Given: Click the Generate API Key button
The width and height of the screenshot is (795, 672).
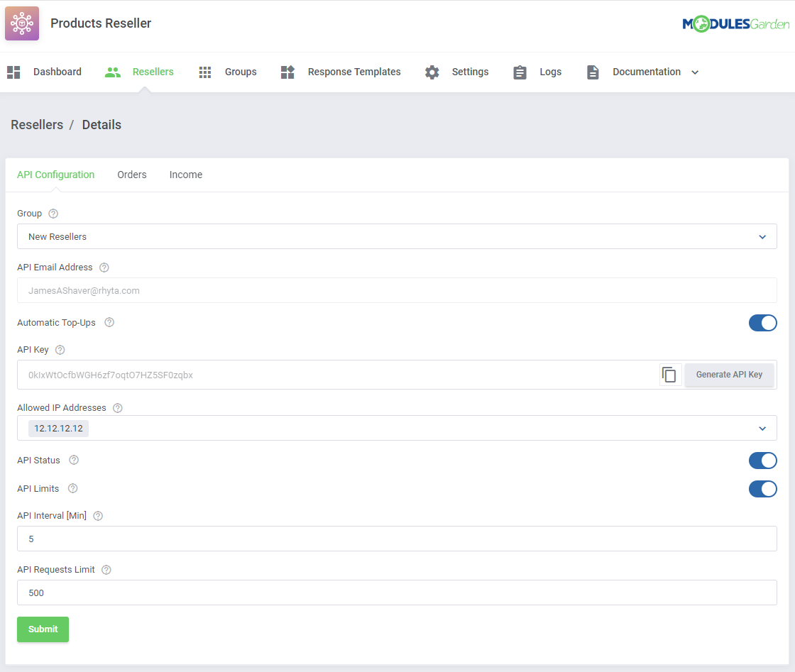Looking at the screenshot, I should click(x=729, y=375).
